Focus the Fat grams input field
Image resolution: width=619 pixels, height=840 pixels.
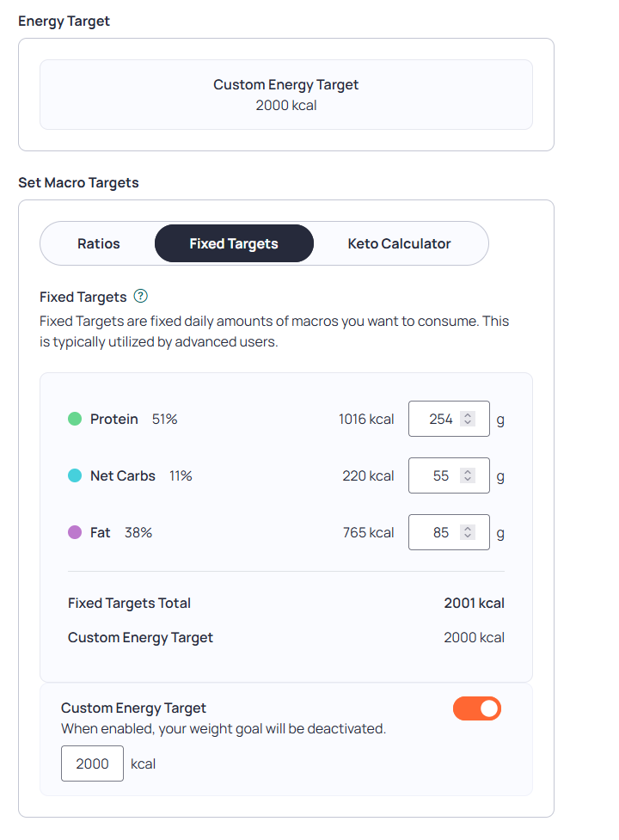click(x=449, y=532)
